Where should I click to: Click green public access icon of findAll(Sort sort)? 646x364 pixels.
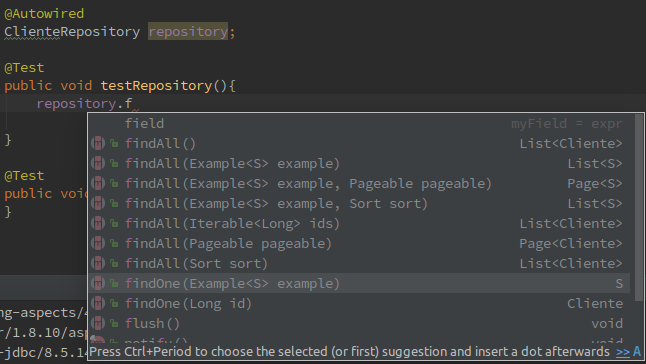[x=114, y=264]
